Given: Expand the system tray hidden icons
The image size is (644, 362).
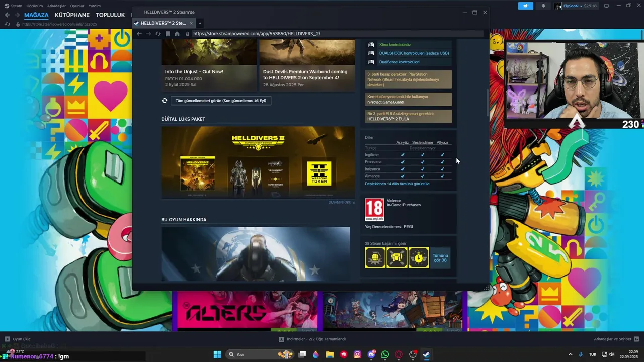Looking at the screenshot, I should tap(570, 354).
